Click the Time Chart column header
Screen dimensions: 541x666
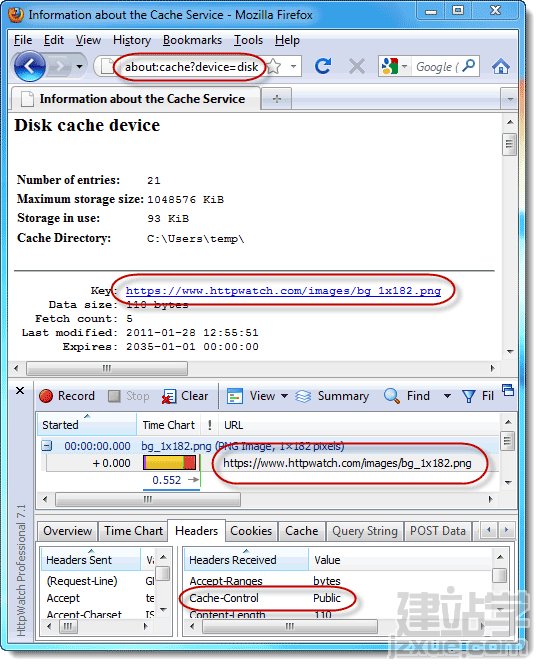click(169, 425)
